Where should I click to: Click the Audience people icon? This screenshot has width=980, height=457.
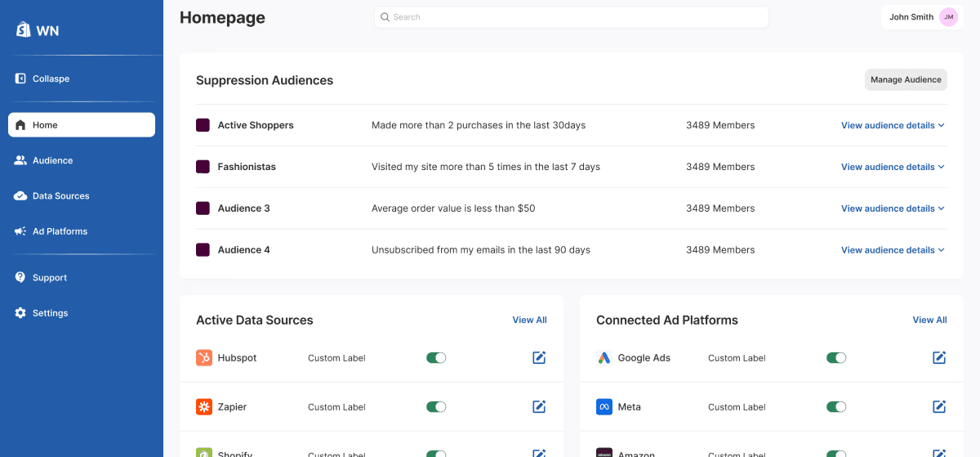20,160
